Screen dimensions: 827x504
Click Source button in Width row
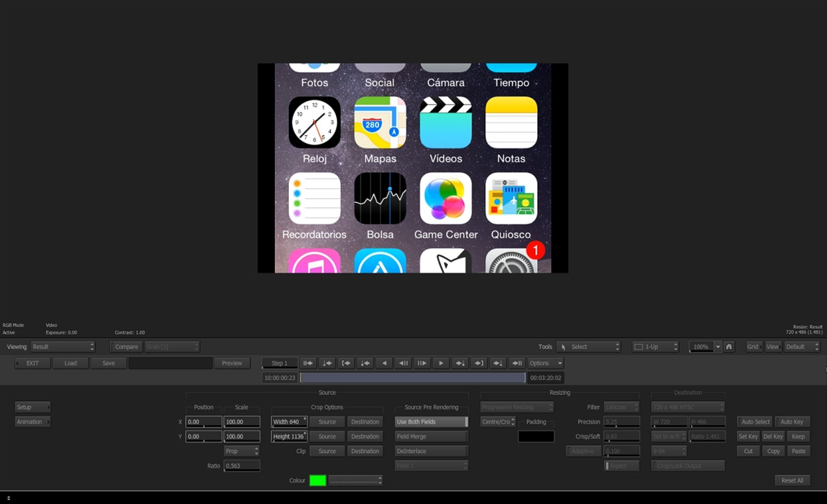click(x=327, y=422)
